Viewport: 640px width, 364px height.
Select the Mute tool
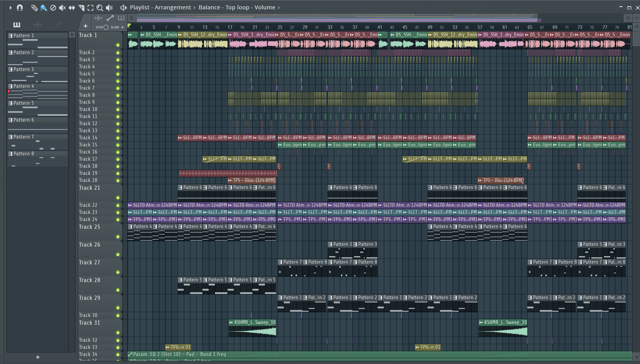[x=62, y=8]
